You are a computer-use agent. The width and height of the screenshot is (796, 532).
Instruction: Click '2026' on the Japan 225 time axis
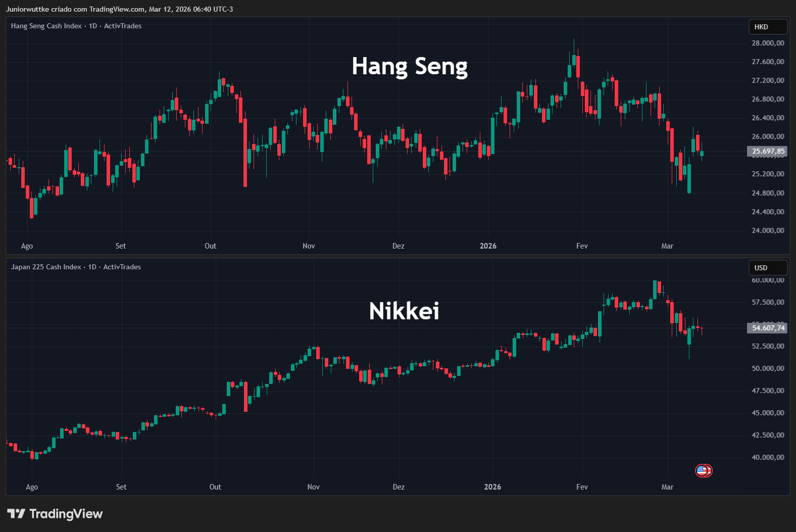pos(492,487)
